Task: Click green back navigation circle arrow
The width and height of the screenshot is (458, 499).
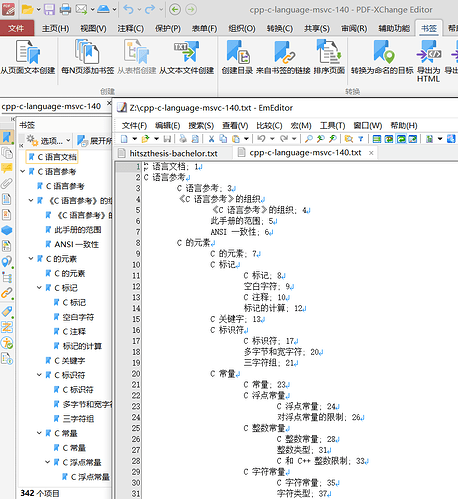Action: (x=175, y=9)
